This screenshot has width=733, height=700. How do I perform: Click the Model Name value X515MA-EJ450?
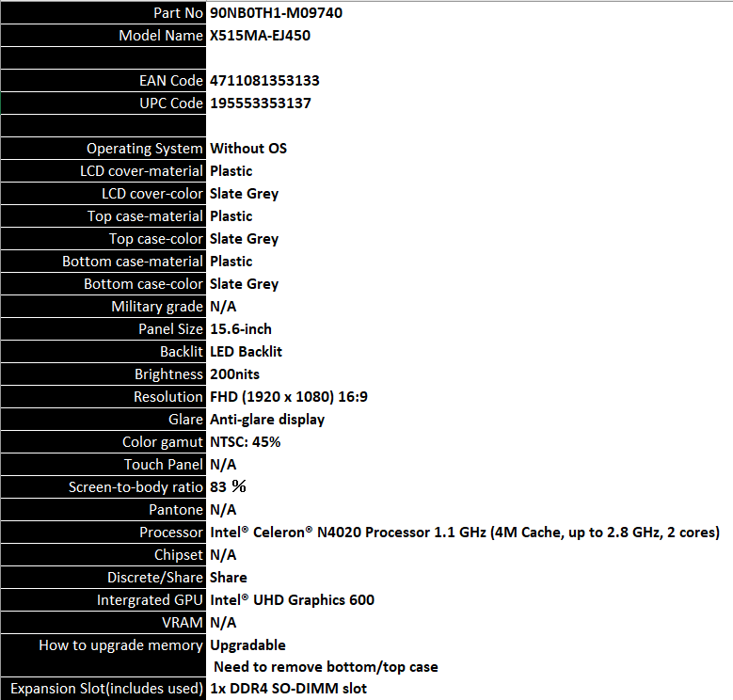pyautogui.click(x=260, y=36)
